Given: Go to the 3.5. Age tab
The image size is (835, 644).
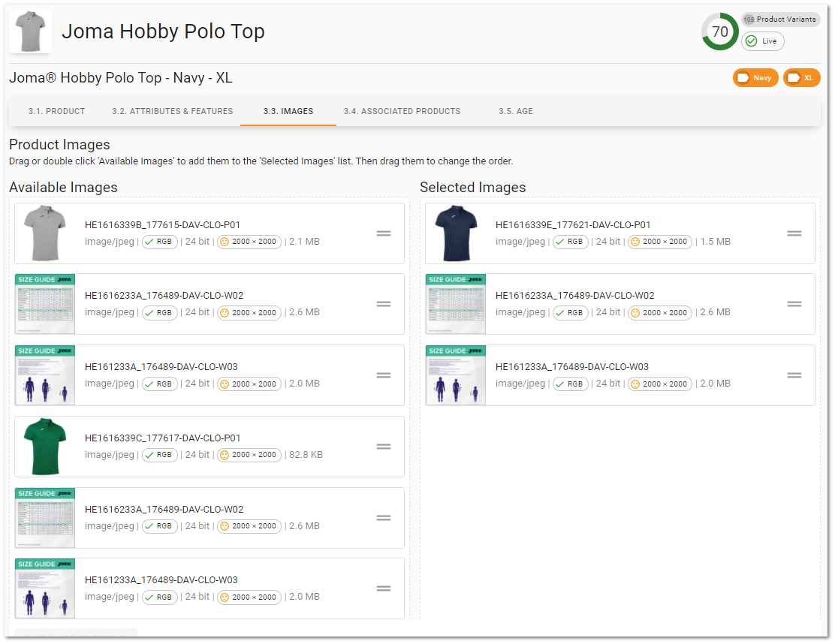Looking at the screenshot, I should (x=515, y=111).
